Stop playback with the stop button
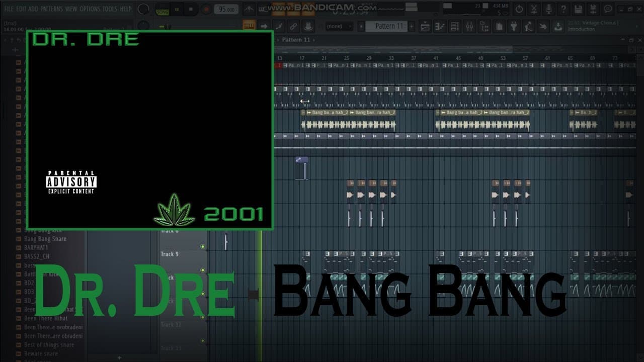Screen dimensions: 644x362 click(191, 10)
